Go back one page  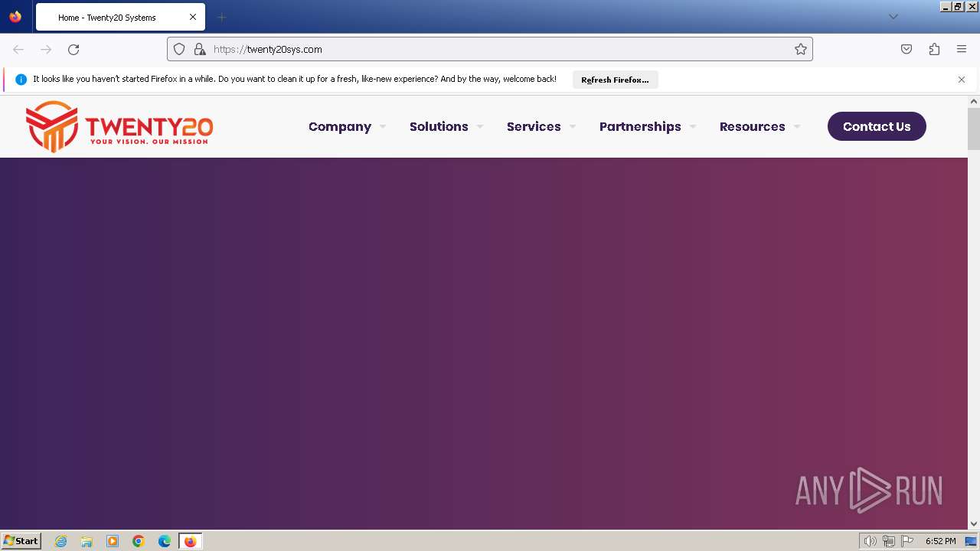18,49
